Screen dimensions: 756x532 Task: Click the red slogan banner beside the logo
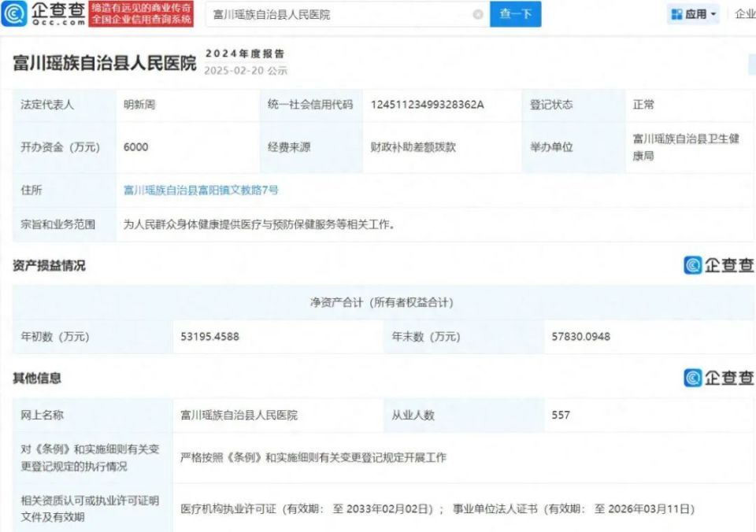pos(141,13)
